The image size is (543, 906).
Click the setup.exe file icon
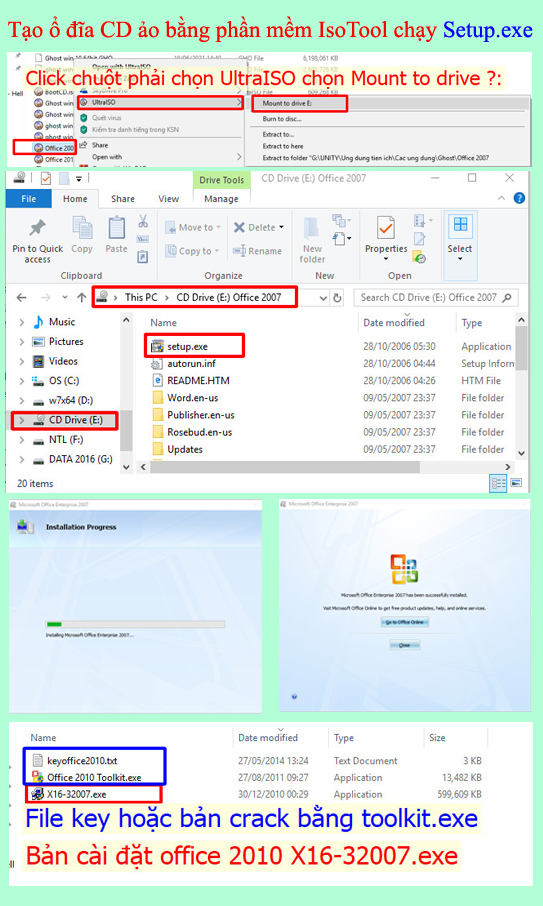tap(157, 346)
